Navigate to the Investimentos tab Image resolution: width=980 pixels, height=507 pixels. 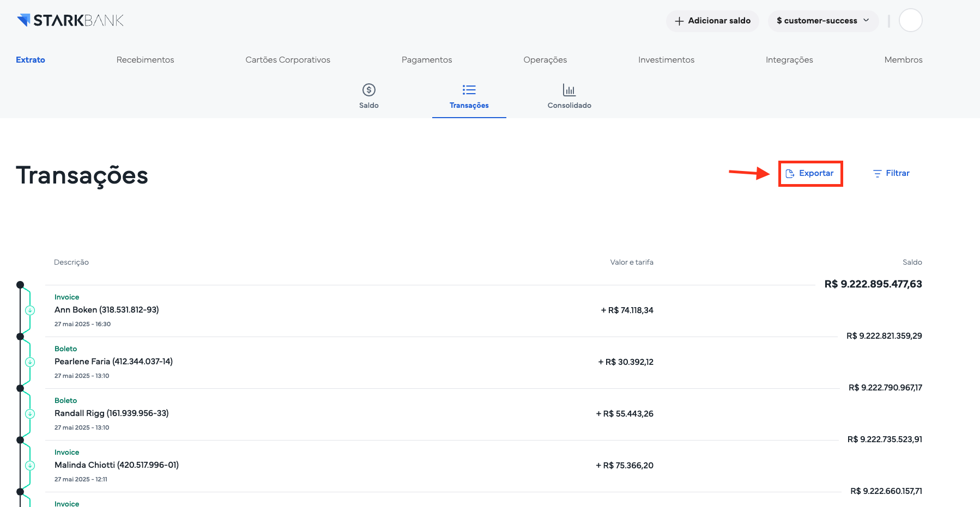[666, 60]
